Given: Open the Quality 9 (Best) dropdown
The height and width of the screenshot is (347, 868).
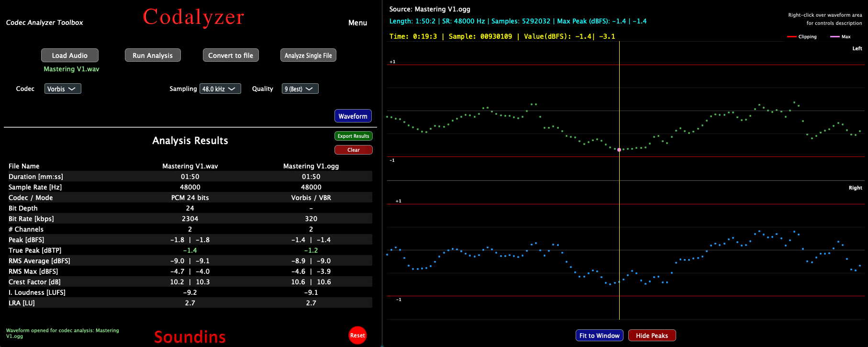Looking at the screenshot, I should pos(300,89).
